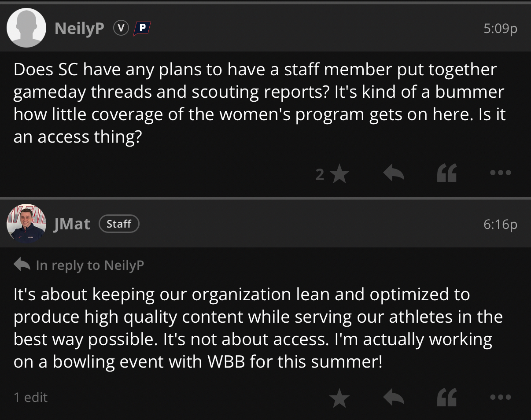
Task: Click the 2 likes count on NeilyP's post
Action: click(x=320, y=175)
